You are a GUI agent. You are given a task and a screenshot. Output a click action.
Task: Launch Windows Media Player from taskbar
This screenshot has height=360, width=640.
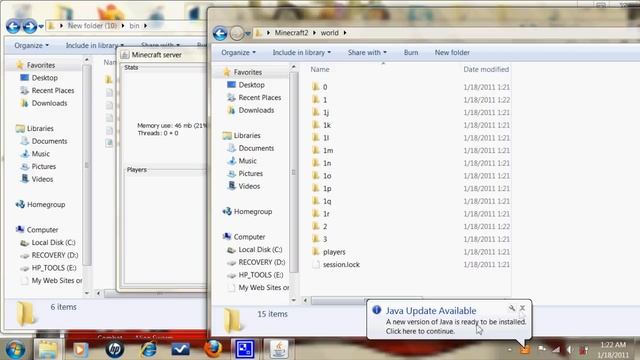[x=80, y=350]
